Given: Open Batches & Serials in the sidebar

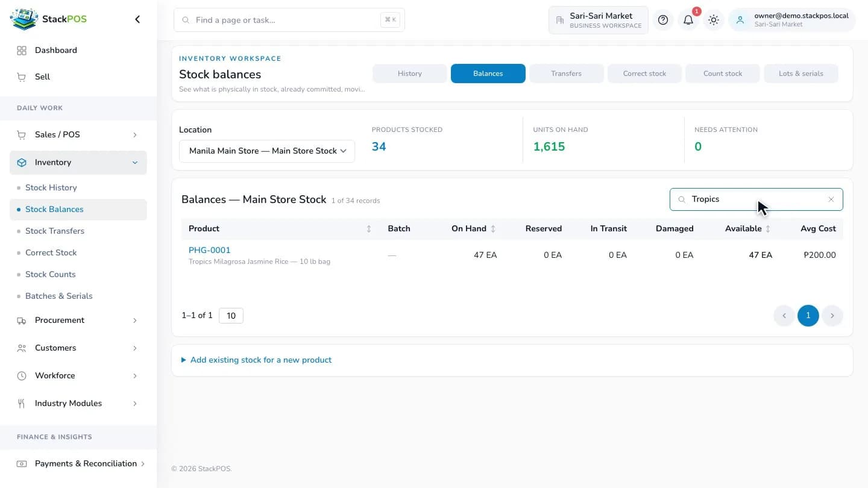Looking at the screenshot, I should pos(78,296).
